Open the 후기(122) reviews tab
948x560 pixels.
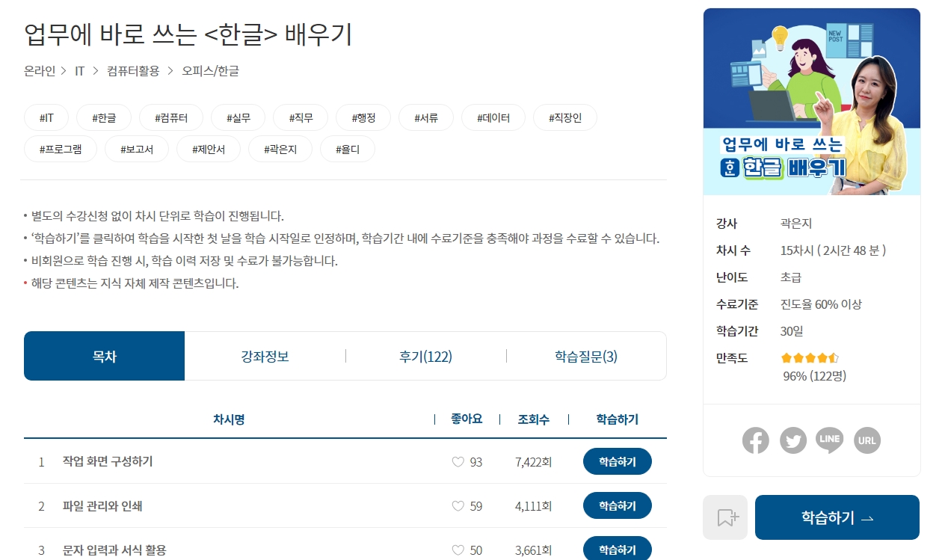[x=425, y=356]
